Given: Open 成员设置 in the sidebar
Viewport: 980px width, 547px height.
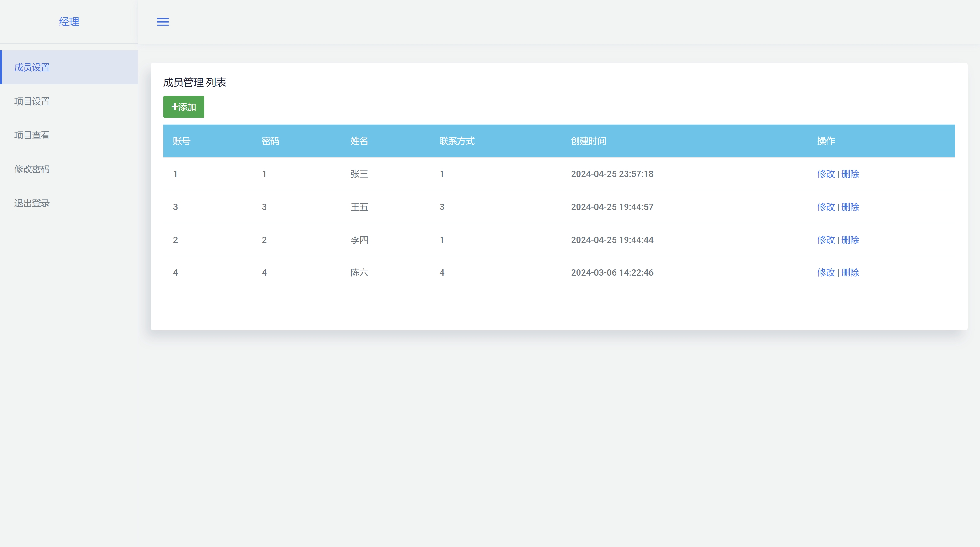Looking at the screenshot, I should point(69,67).
